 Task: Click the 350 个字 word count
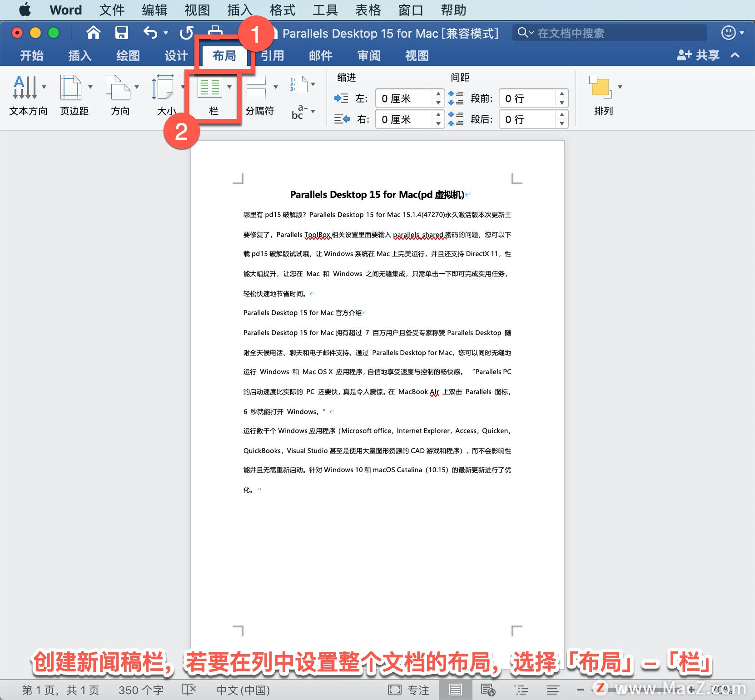pos(141,690)
